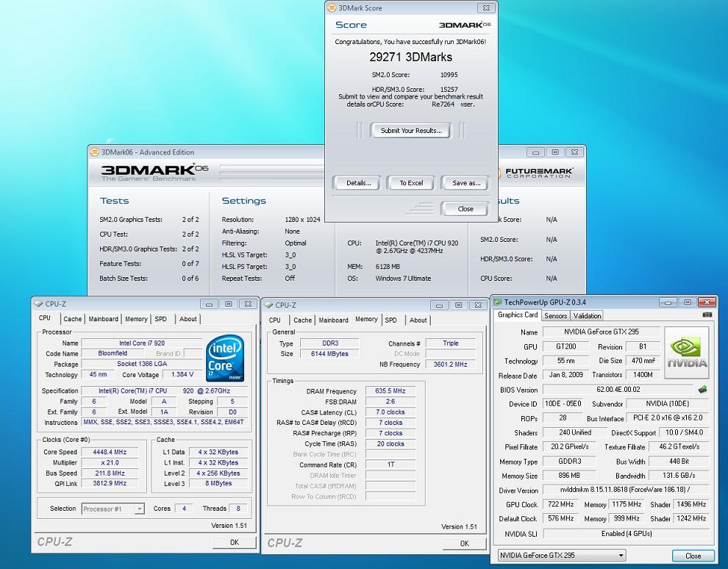
Task: Click the Code Name Bloomfield field
Action: 113,353
